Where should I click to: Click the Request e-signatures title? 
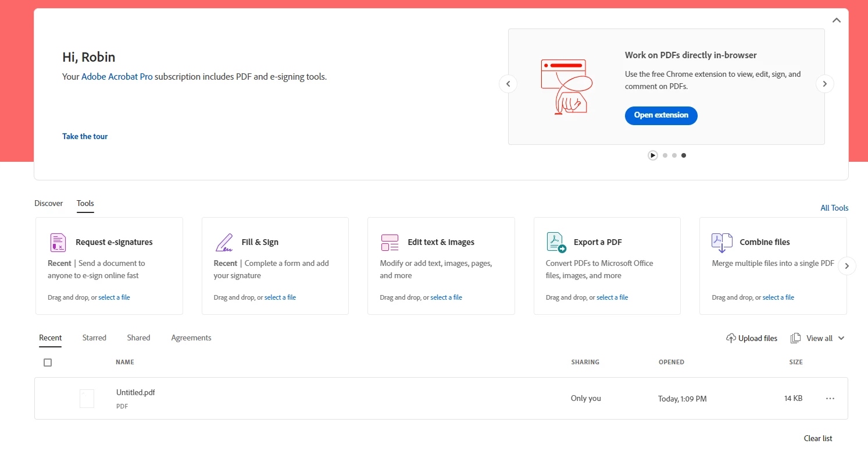(x=114, y=242)
